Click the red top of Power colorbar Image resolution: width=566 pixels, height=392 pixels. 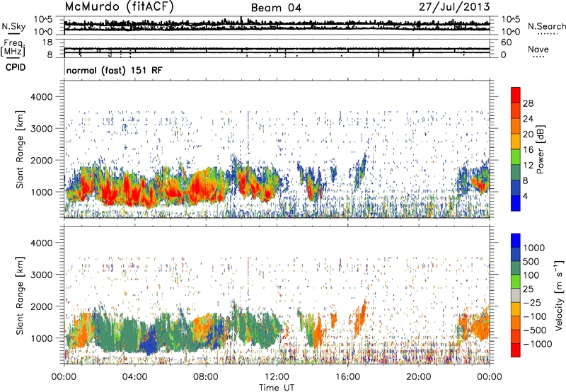pos(516,95)
